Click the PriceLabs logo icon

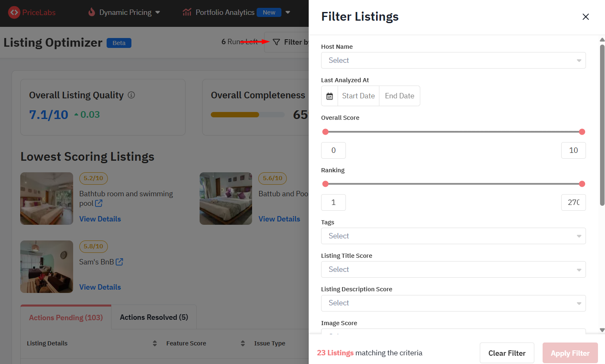[14, 12]
